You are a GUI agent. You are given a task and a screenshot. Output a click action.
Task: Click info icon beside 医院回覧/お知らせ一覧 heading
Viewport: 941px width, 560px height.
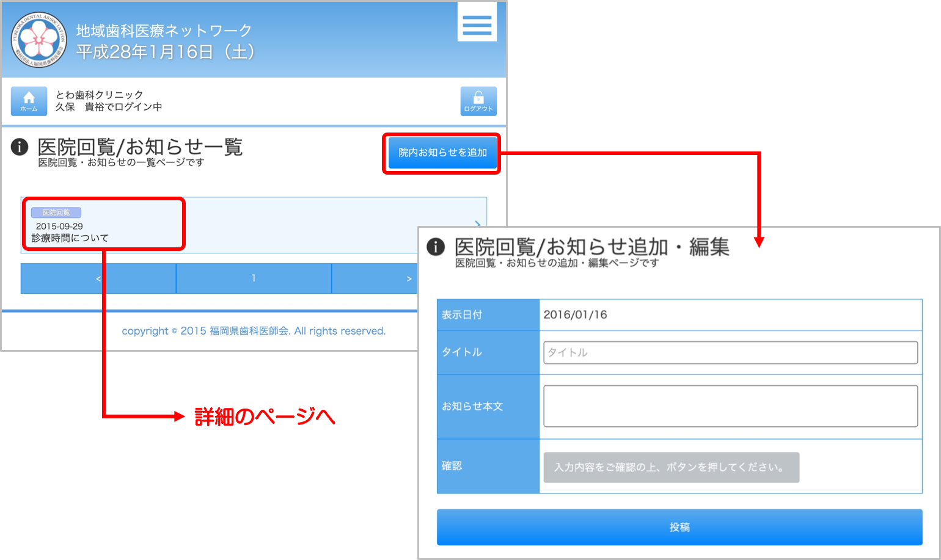pos(20,147)
